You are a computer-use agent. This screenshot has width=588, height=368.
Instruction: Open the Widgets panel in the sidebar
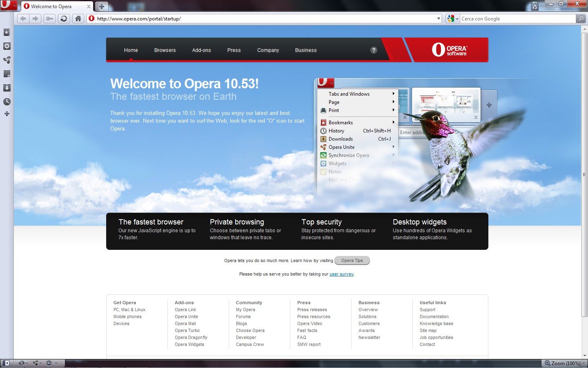7,46
